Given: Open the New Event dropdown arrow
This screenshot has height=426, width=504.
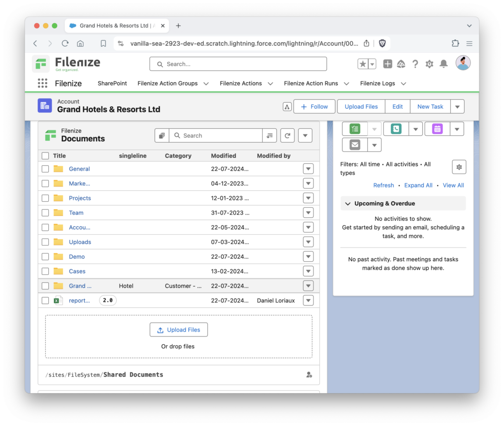Looking at the screenshot, I should 457,129.
